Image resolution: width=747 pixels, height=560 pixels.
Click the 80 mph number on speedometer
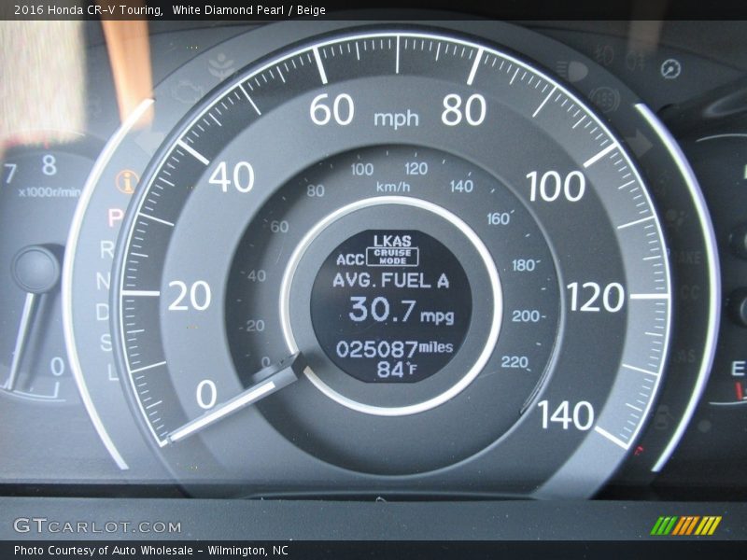pos(463,110)
